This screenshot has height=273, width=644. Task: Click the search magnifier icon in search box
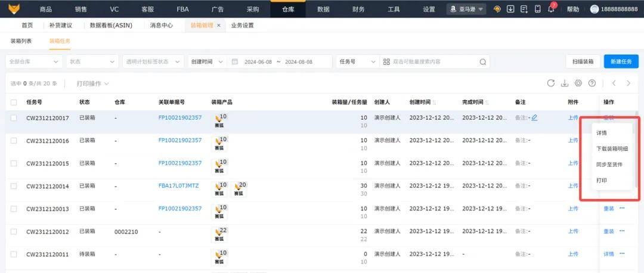[x=482, y=62]
